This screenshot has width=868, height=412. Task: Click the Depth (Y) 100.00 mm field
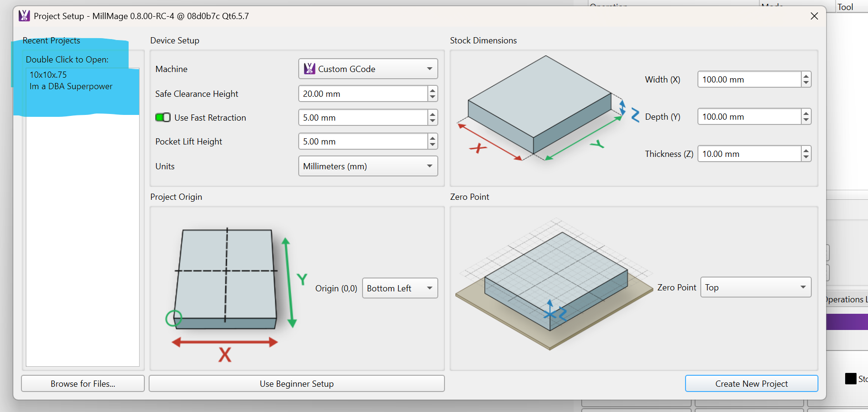click(x=749, y=116)
